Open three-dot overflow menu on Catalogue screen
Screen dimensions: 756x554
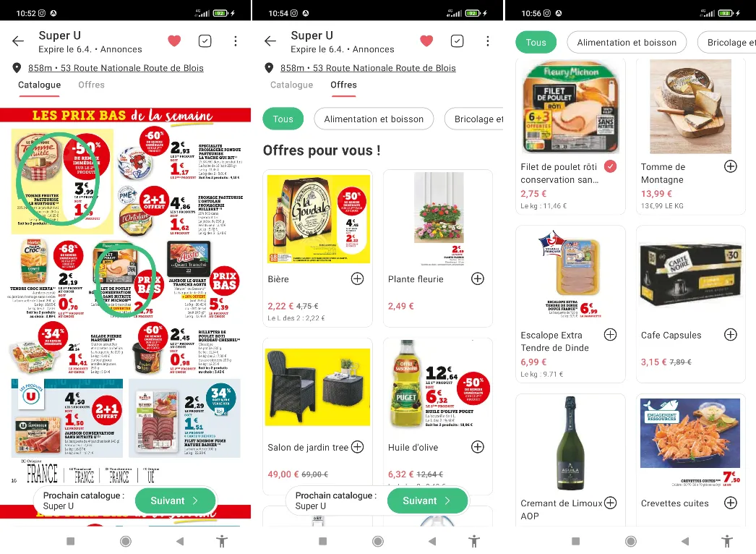click(236, 41)
